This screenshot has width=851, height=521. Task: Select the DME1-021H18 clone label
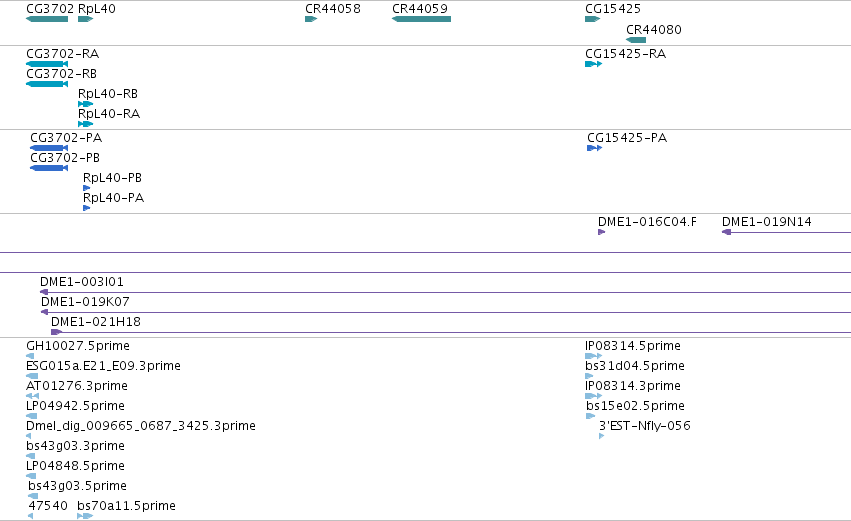[96, 322]
